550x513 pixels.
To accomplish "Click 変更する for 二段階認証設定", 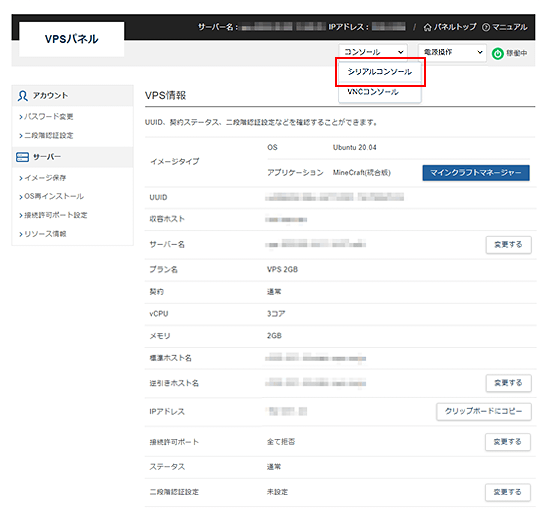I will (508, 492).
